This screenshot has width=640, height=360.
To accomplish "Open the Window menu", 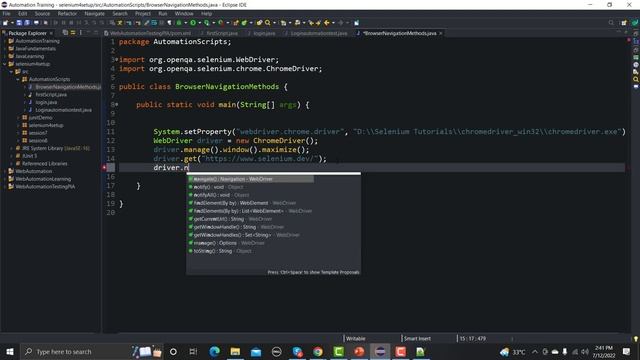I will tap(184, 13).
